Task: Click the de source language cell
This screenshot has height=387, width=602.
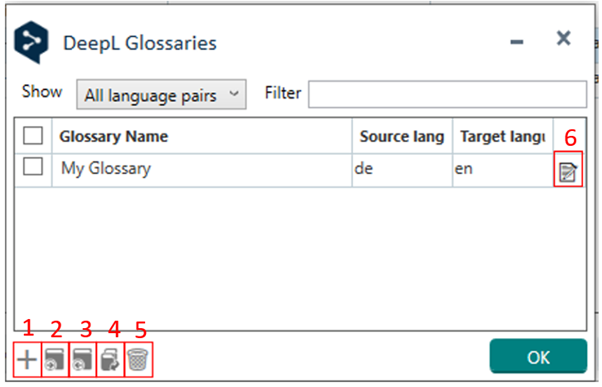Action: (364, 169)
